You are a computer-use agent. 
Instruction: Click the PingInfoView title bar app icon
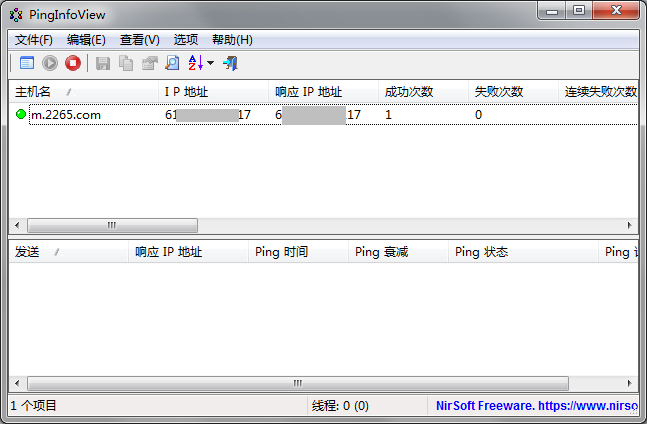coord(16,15)
